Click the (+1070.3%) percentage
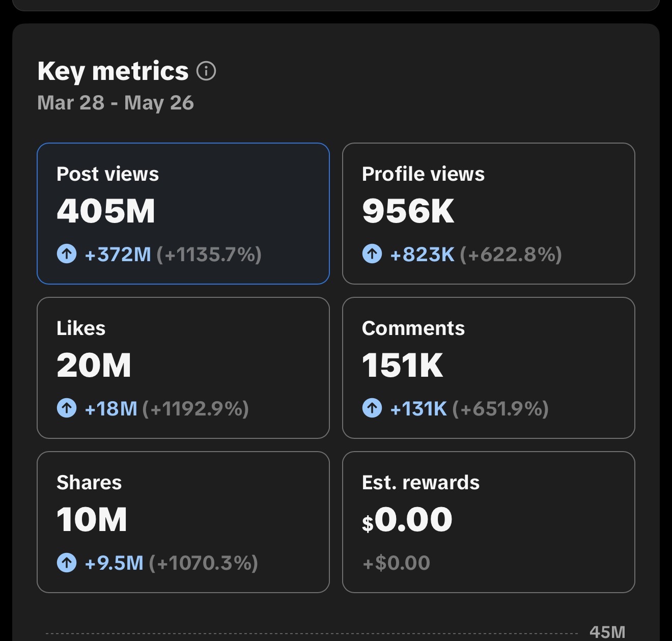Image resolution: width=672 pixels, height=641 pixels. 204,563
